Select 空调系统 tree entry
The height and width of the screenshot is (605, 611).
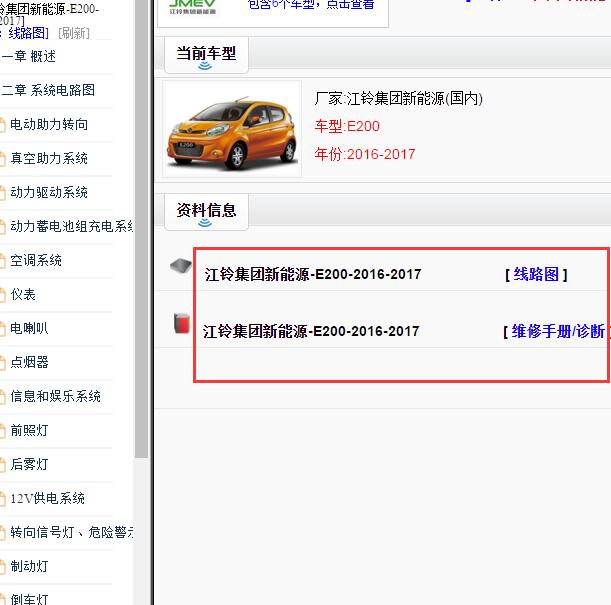pyautogui.click(x=36, y=260)
